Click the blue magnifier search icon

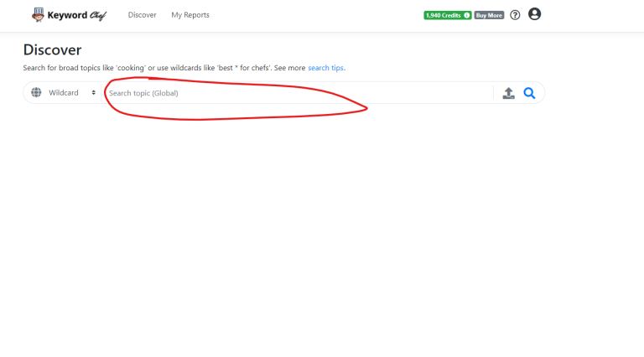click(529, 93)
